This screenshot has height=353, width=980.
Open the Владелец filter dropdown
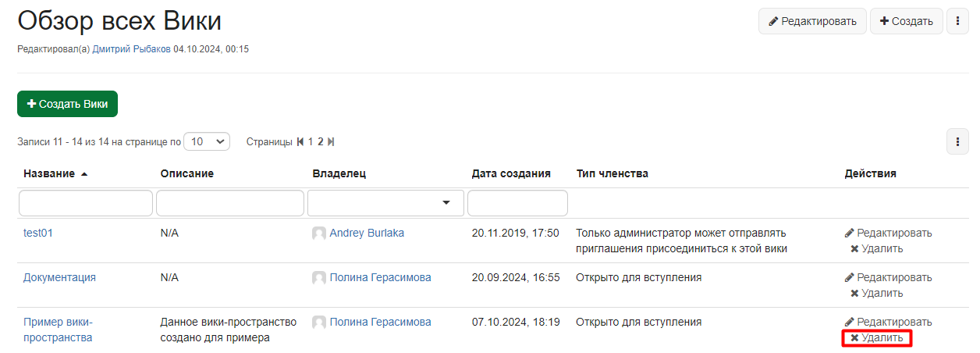[385, 203]
